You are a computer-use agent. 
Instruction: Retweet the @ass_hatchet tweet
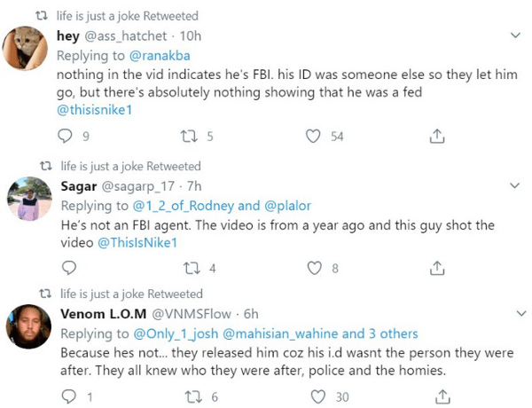click(x=189, y=137)
